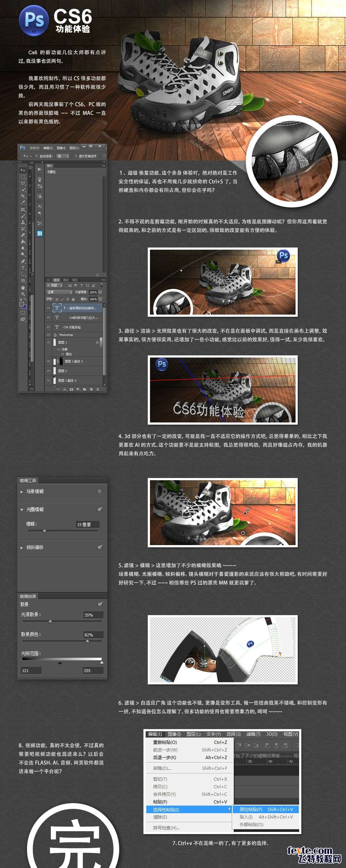Image resolution: width=346 pixels, height=868 pixels.
Task: Open the 文件(F) menu
Action: [x=35, y=148]
